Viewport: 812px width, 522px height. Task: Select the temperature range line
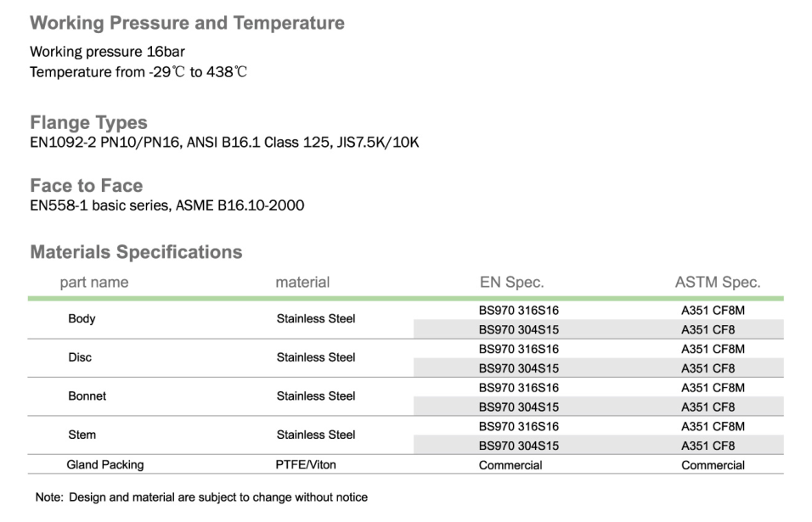(x=138, y=72)
